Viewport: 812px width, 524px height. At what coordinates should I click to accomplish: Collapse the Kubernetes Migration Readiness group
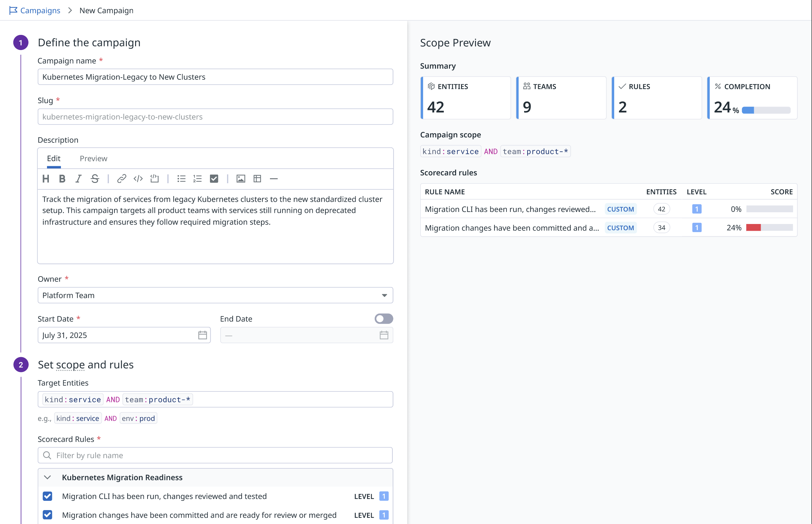point(48,477)
